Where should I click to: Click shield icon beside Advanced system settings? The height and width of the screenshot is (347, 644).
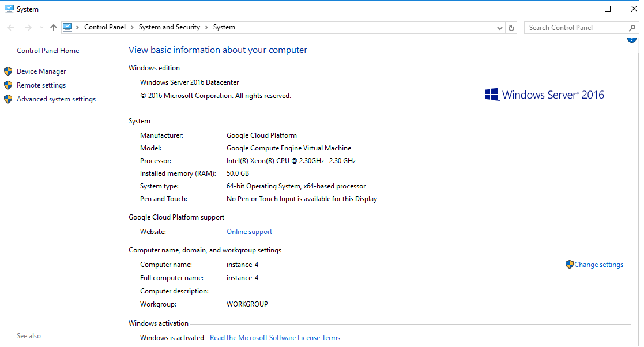coord(8,99)
